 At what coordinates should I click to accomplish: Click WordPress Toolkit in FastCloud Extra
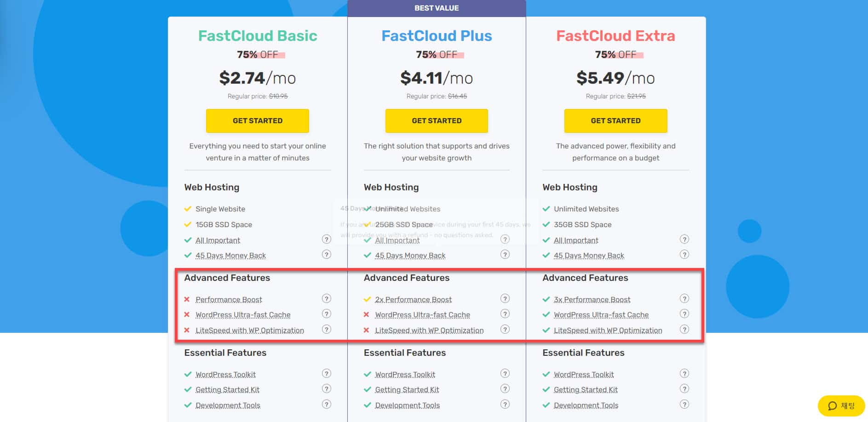tap(584, 374)
